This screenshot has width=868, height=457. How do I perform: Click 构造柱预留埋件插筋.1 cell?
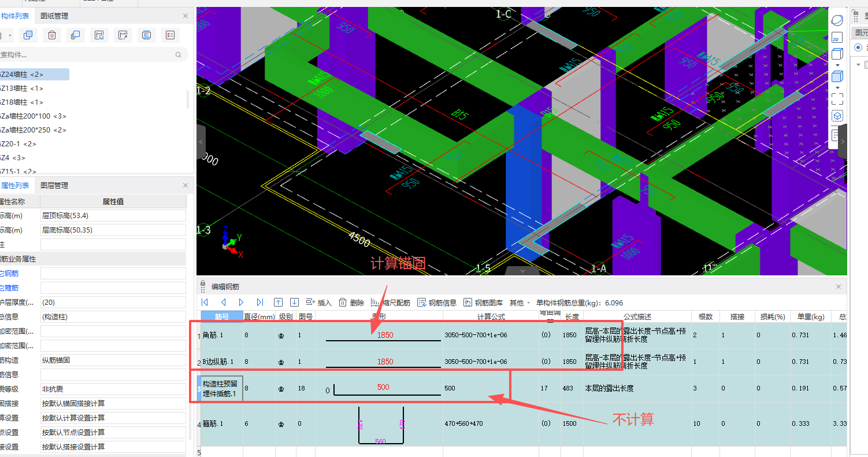click(222, 389)
